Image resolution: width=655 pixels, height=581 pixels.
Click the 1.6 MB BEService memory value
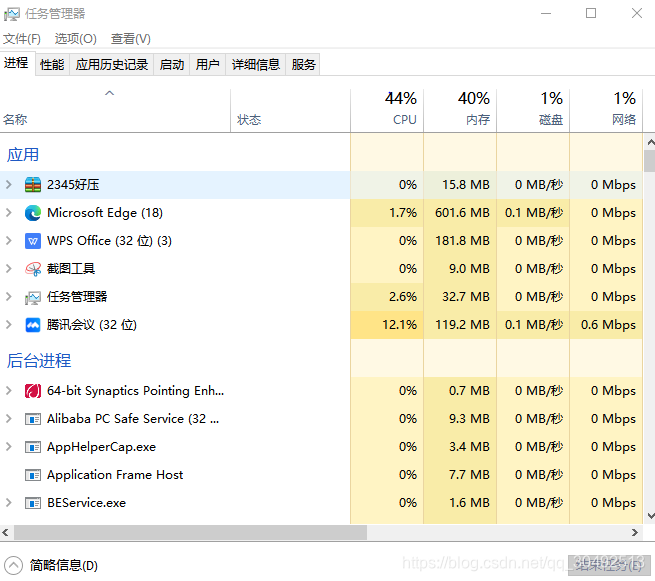point(469,503)
